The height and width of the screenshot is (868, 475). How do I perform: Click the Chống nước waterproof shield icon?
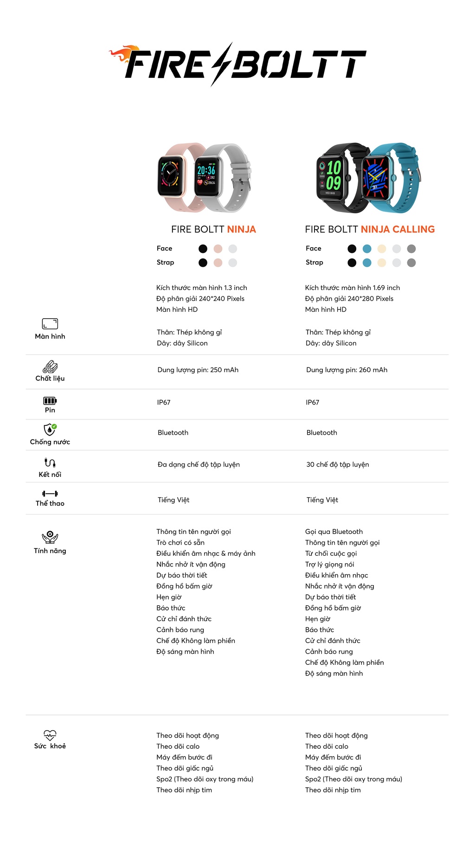(50, 430)
